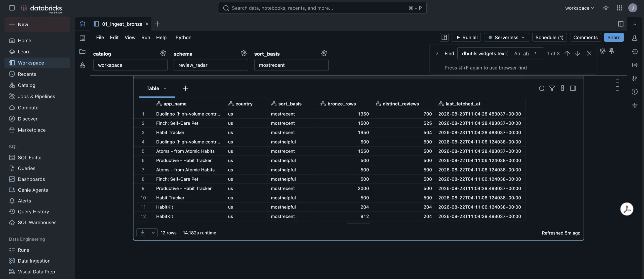Open the Edit menu

114,37
